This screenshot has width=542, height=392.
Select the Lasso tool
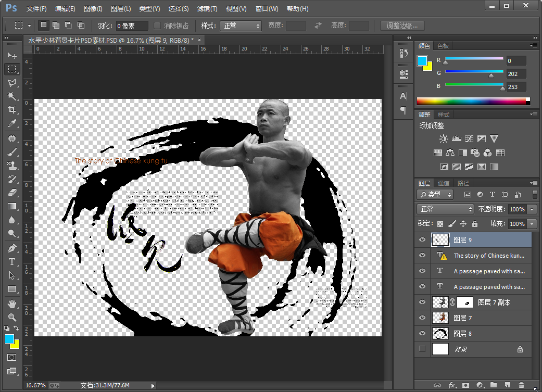click(x=12, y=83)
